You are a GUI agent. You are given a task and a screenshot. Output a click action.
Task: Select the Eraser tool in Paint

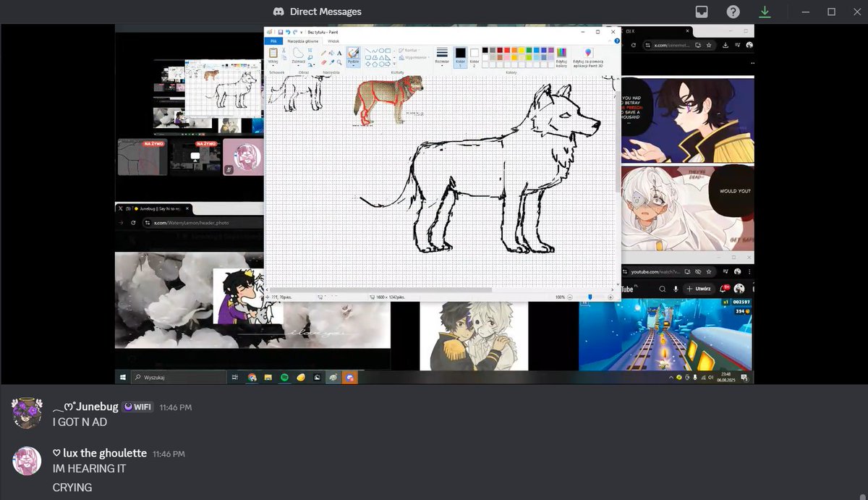323,62
